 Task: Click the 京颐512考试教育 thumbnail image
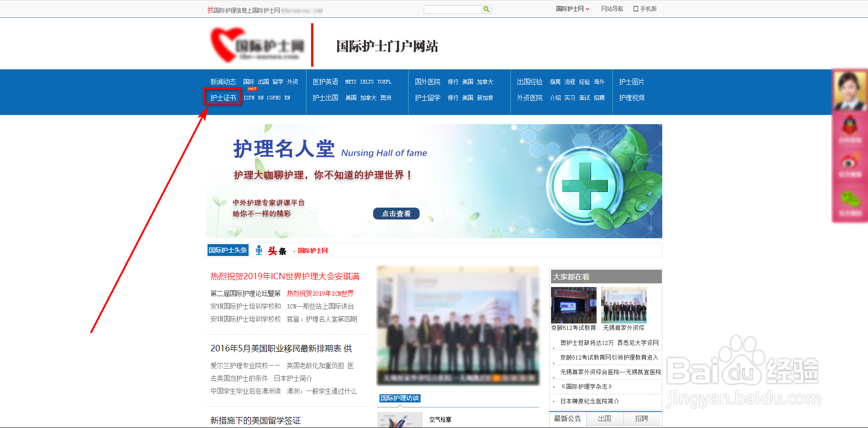573,305
